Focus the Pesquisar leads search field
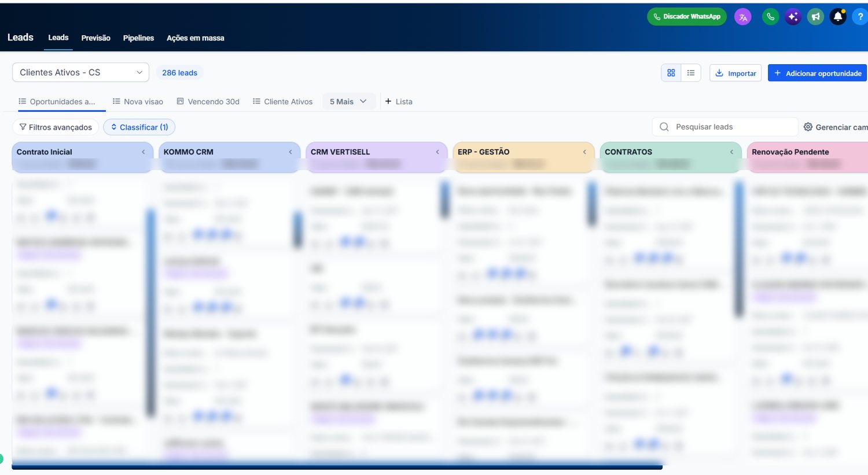 (725, 127)
